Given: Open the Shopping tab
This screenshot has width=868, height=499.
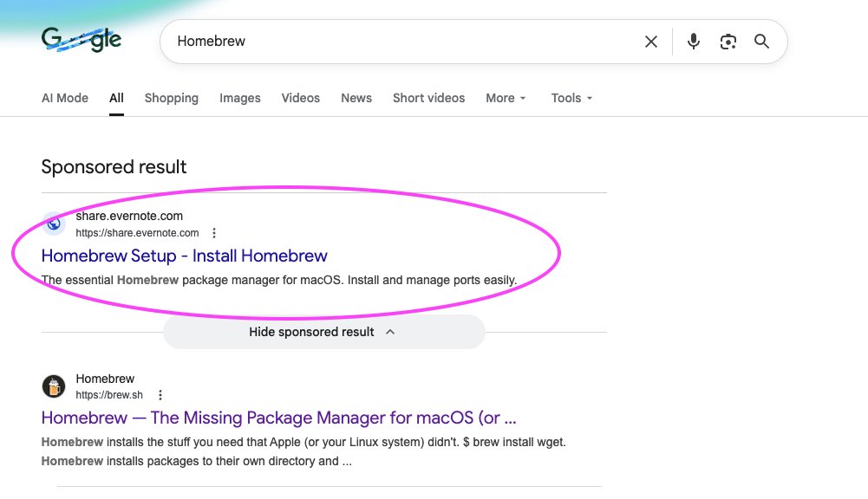Looking at the screenshot, I should click(x=172, y=98).
